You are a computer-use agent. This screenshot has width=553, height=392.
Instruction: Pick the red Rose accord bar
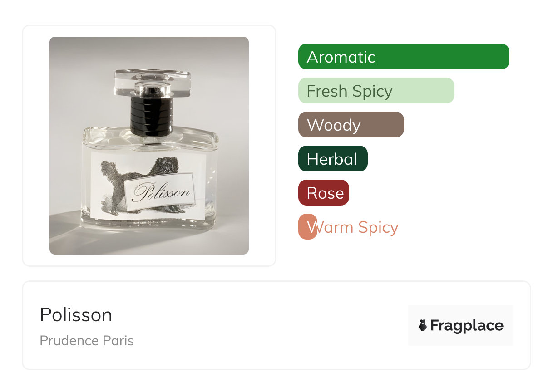(324, 193)
